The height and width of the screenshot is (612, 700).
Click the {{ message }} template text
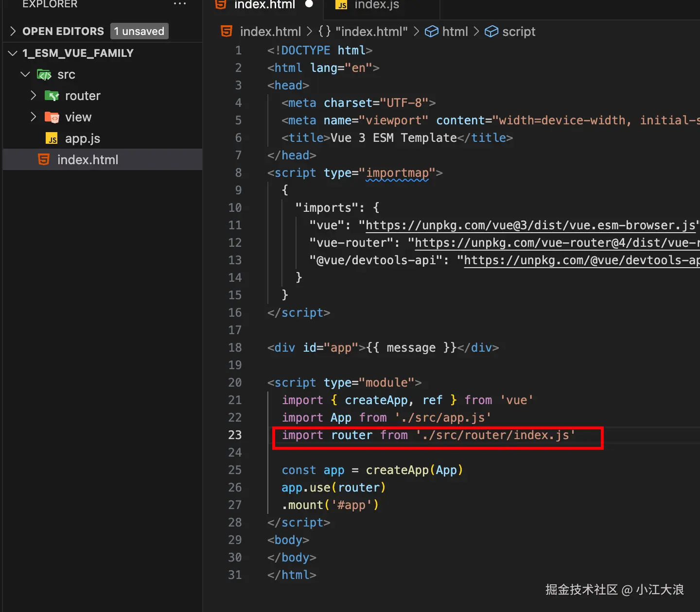point(411,348)
